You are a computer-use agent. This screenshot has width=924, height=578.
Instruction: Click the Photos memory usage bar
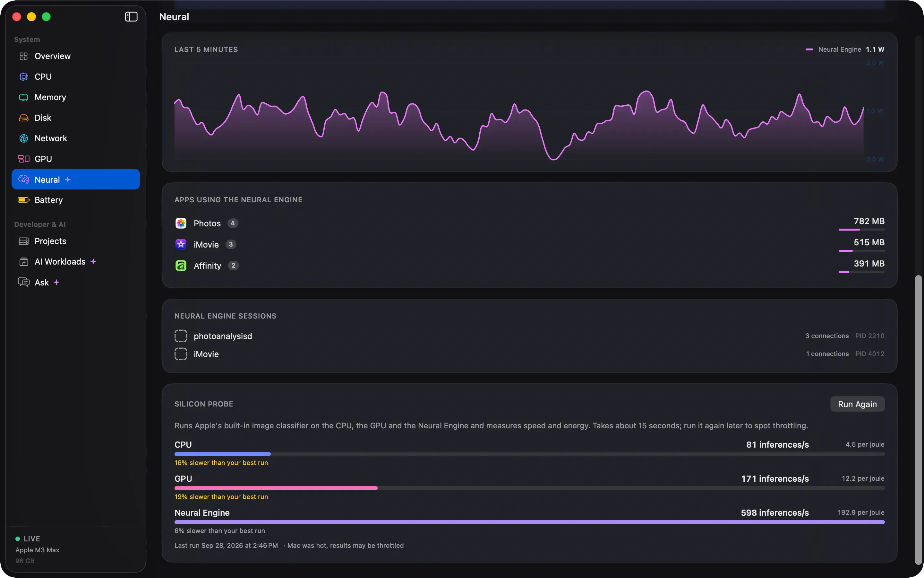pos(861,230)
